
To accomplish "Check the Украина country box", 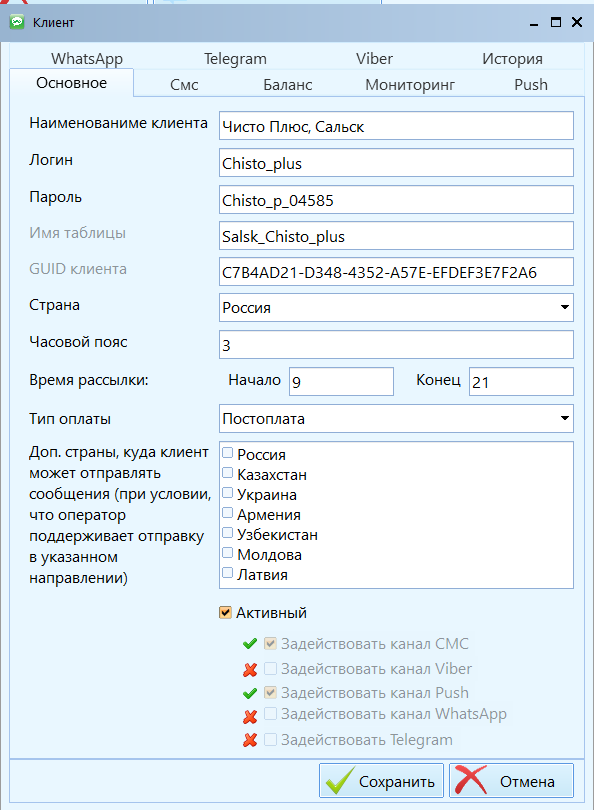I will click(227, 493).
